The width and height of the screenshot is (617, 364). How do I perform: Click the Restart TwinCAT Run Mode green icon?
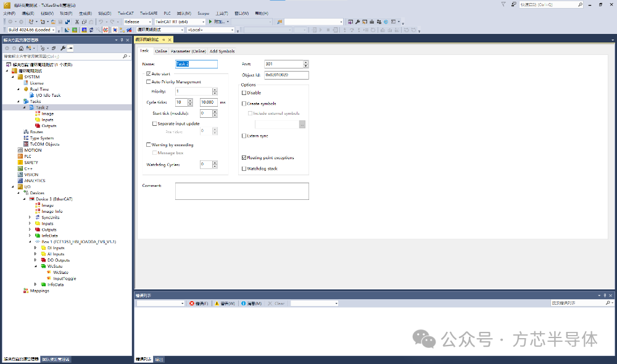tap(75, 30)
